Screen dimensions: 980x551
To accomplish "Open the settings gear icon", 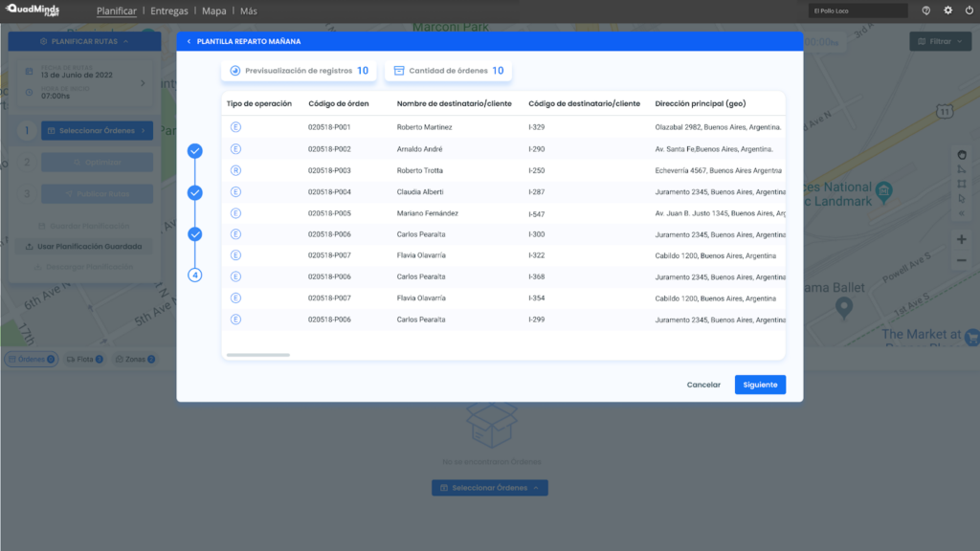I will click(x=948, y=11).
